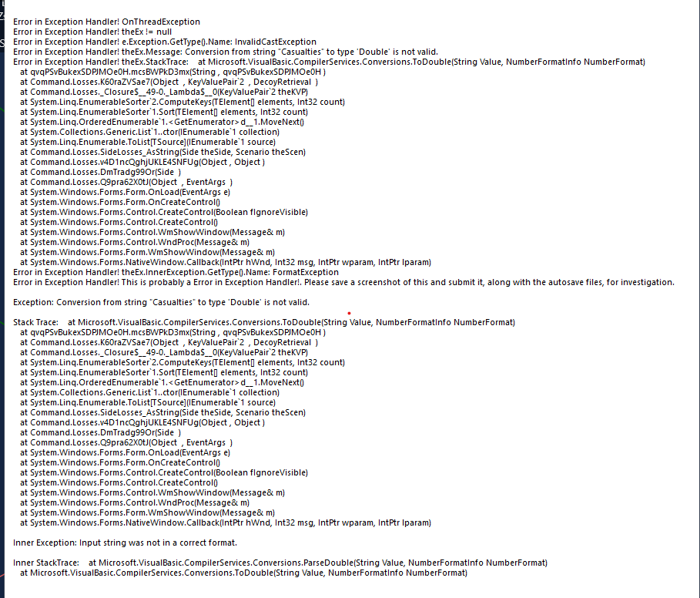Click the 'Stack Trace:' heading line

(x=264, y=322)
